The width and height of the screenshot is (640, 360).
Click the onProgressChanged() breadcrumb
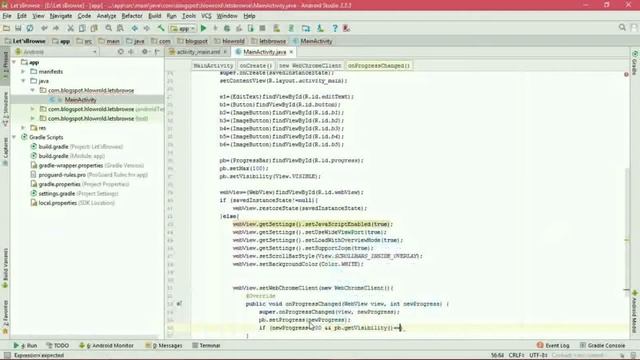coord(379,65)
